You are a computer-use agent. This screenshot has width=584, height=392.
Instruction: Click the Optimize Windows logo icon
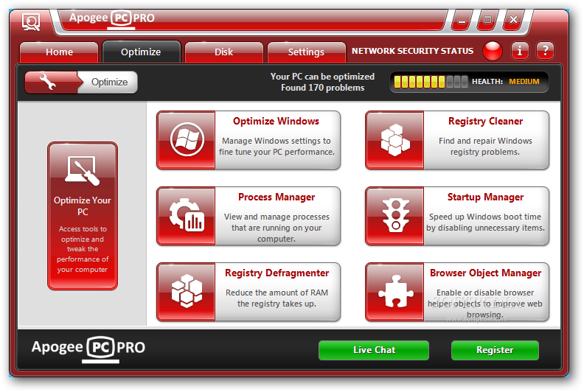(187, 139)
